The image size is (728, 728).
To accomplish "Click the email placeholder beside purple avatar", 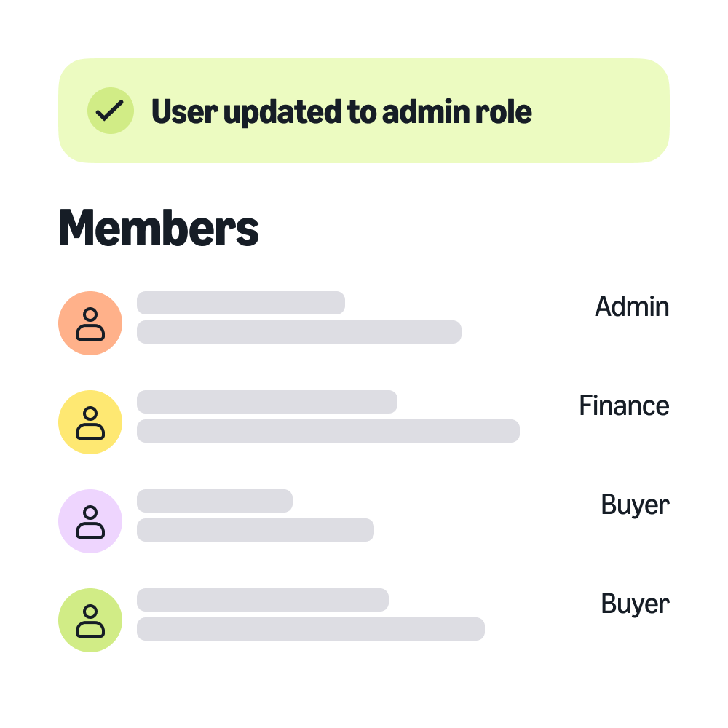I will tap(256, 530).
